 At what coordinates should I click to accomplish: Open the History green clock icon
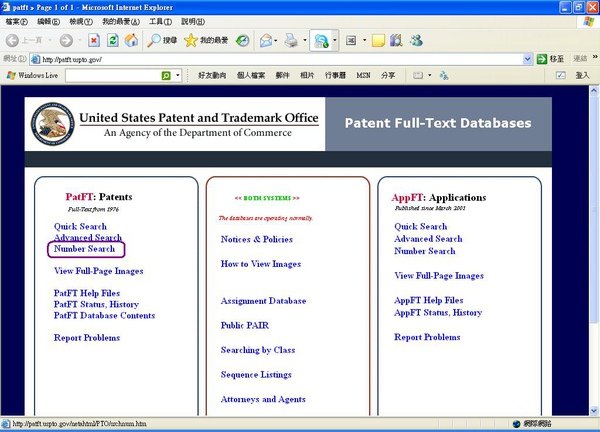pyautogui.click(x=242, y=40)
